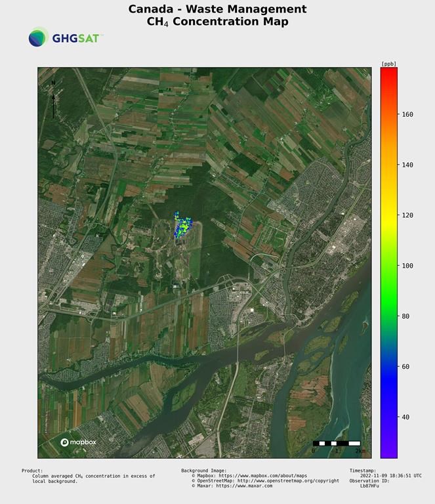Click the purple bottom of color bar
Image resolution: width=435 pixels, height=504 pixels.
[388, 453]
